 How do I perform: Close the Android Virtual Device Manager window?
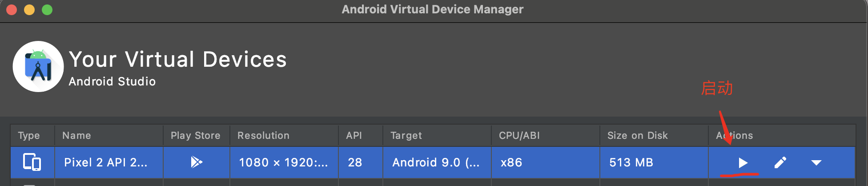(x=12, y=10)
